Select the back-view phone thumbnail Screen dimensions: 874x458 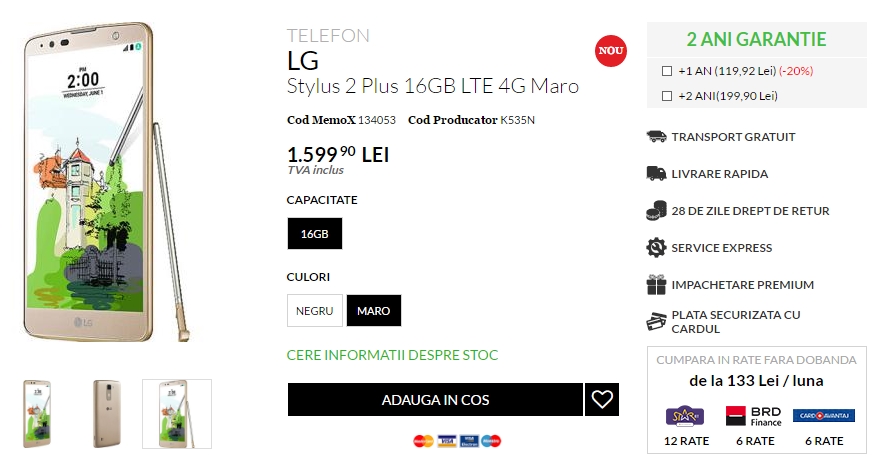coord(107,413)
